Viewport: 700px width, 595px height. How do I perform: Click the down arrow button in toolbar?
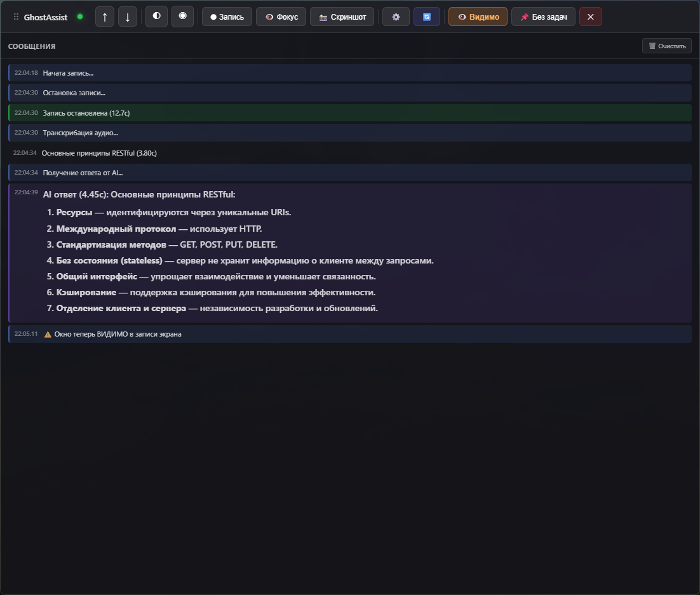click(x=128, y=17)
